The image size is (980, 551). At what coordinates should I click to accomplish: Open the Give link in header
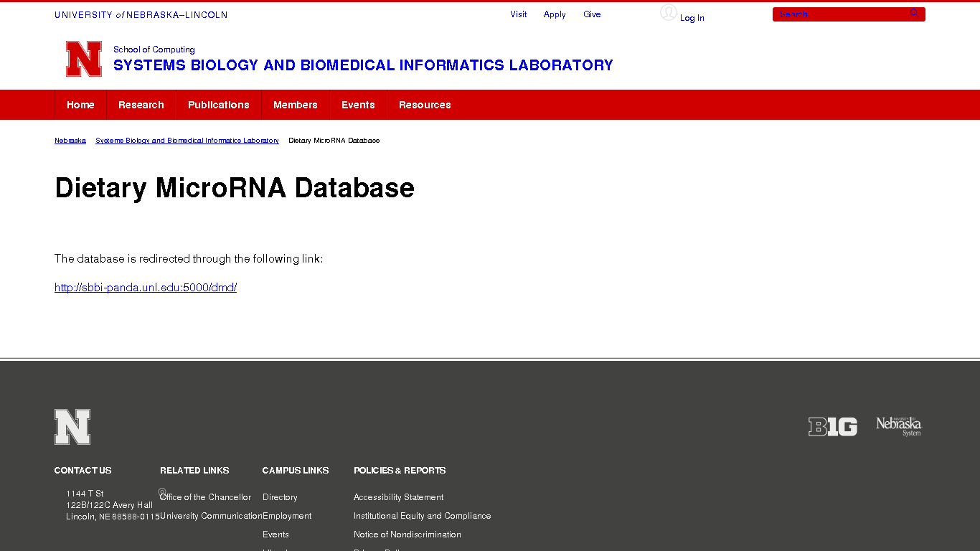[x=592, y=14]
